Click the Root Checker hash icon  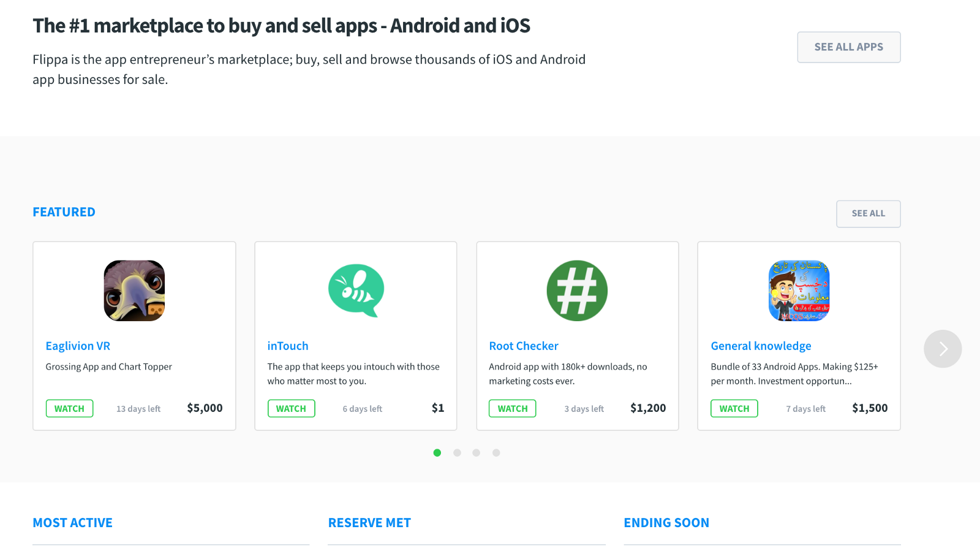577,291
